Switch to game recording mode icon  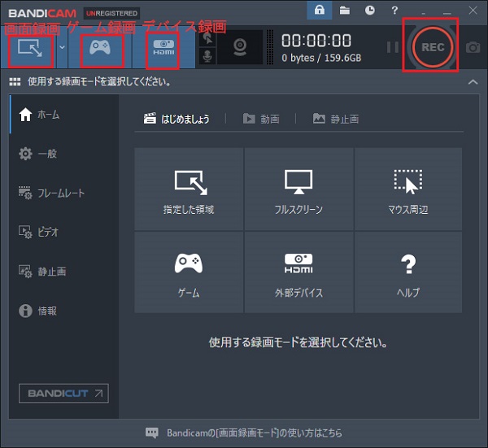click(102, 50)
